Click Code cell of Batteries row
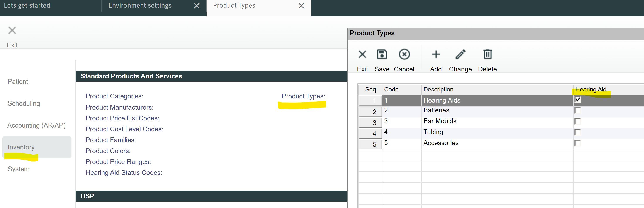644x208 pixels. pyautogui.click(x=401, y=111)
